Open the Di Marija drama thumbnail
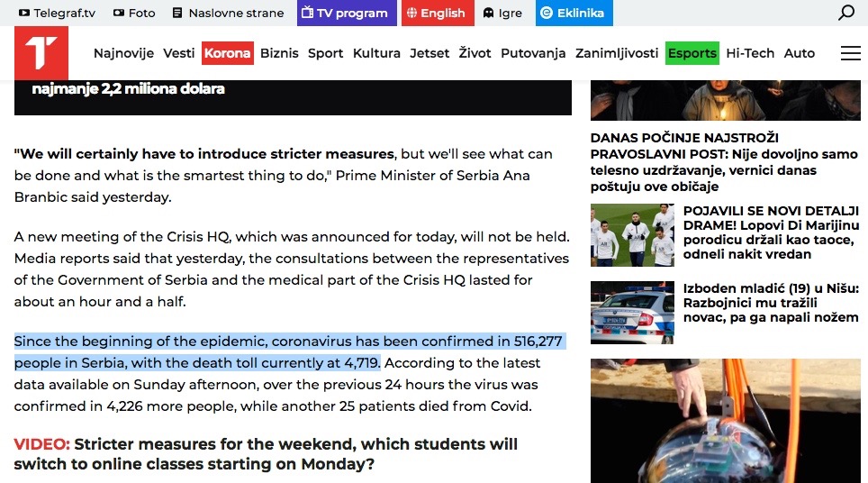This screenshot has width=868, height=483. click(632, 235)
